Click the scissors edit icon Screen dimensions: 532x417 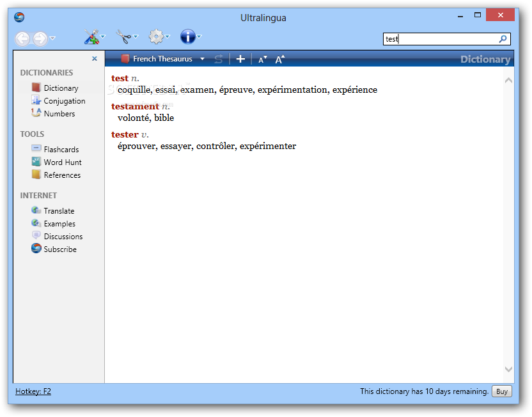(123, 36)
